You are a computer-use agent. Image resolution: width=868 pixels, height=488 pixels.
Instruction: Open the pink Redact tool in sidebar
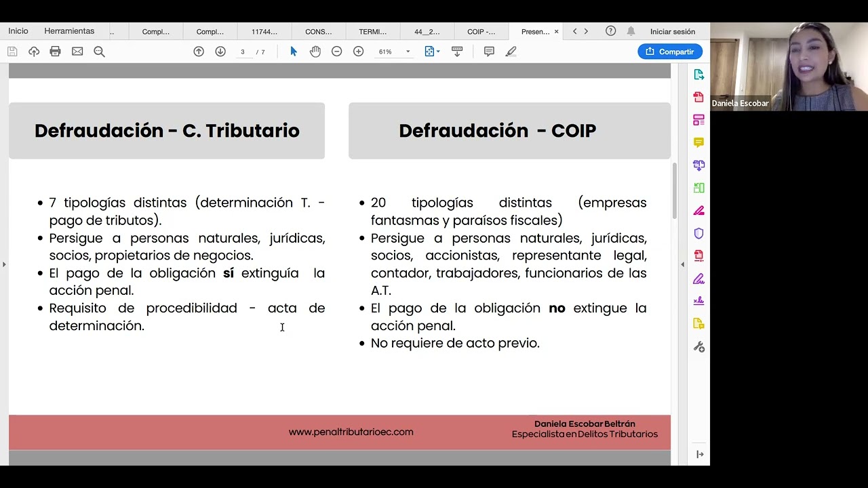699,211
